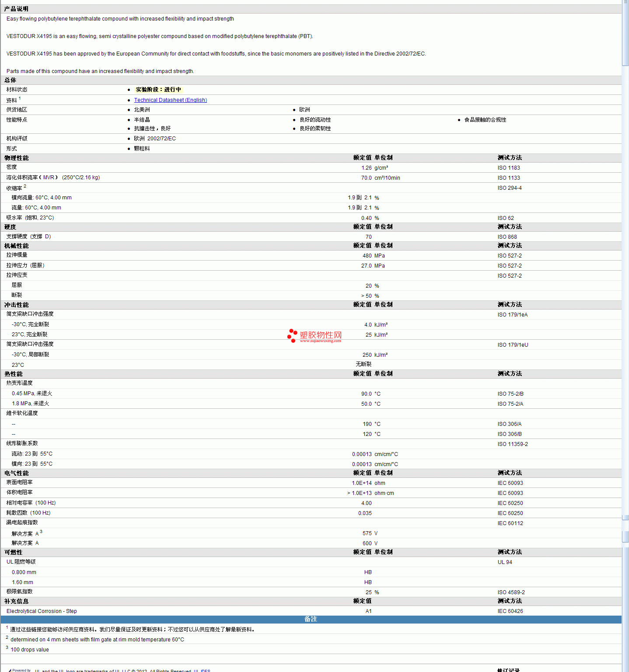
Task: Click the '100 drops value' footnote
Action: pos(30,650)
